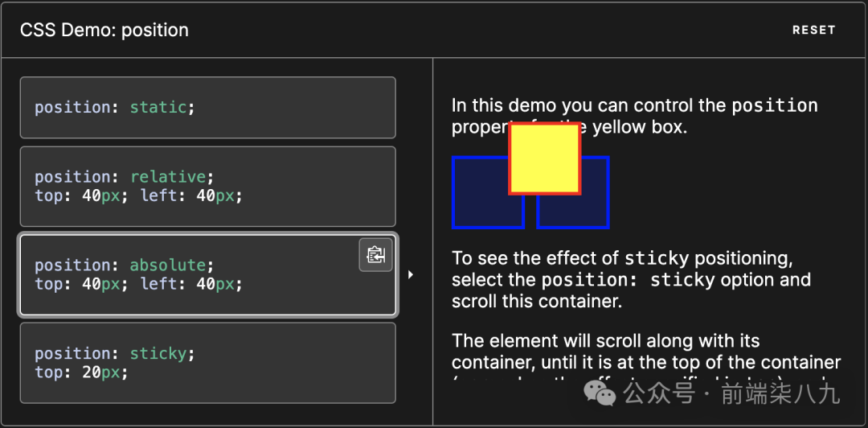
Task: Select the position: static example
Action: click(207, 108)
